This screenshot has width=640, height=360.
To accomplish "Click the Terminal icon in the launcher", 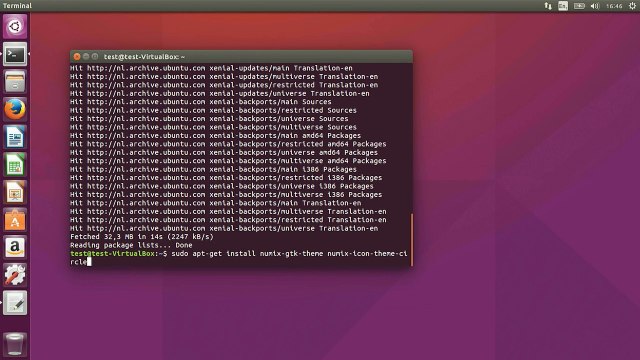I will pyautogui.click(x=15, y=54).
